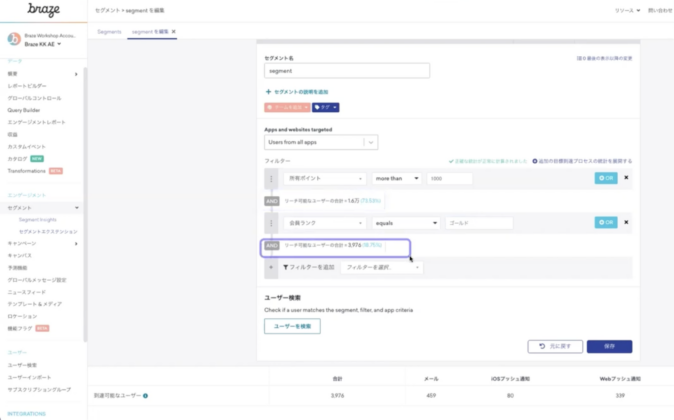The height and width of the screenshot is (420, 674).
Task: Click the ユーザーを検索 button
Action: (292, 327)
